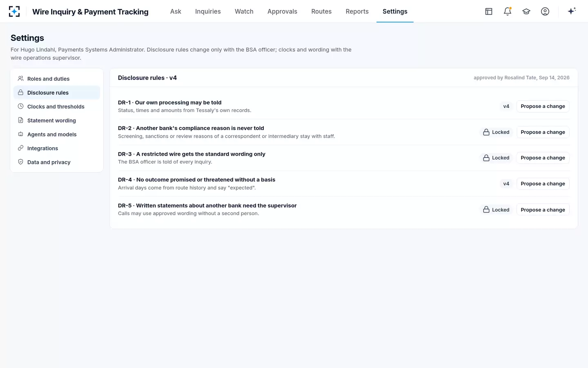Click the Agents and models robot icon
Viewport: 588px width, 368px height.
pyautogui.click(x=20, y=134)
